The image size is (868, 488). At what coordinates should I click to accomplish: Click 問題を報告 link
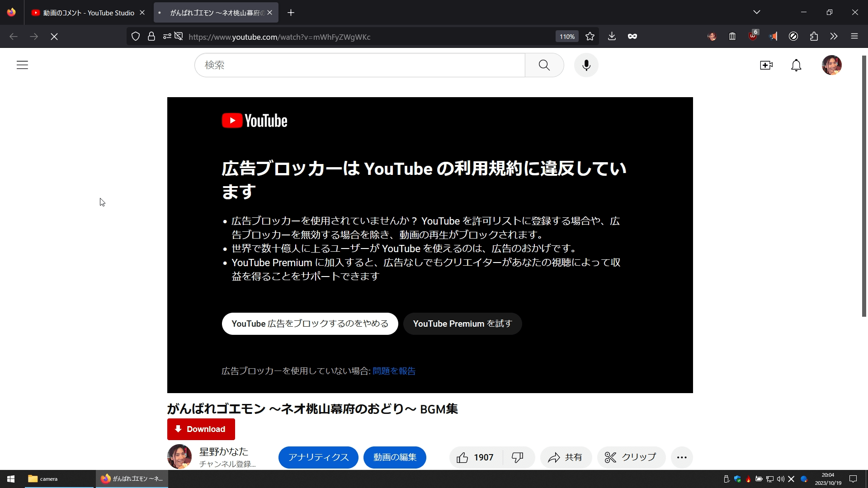(394, 371)
